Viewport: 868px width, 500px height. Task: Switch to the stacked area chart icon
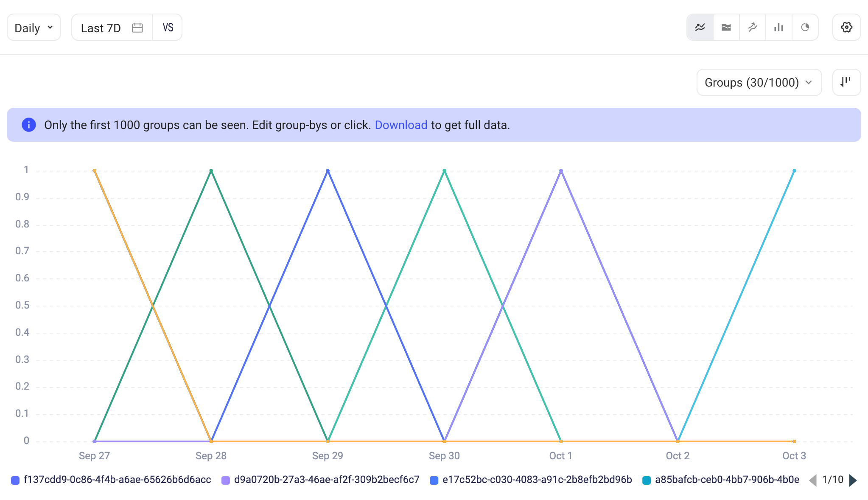click(726, 27)
